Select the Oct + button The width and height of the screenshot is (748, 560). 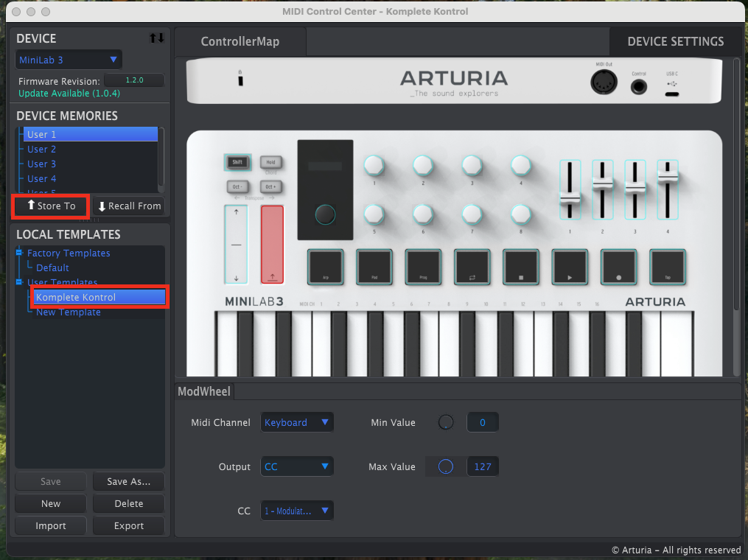271,186
